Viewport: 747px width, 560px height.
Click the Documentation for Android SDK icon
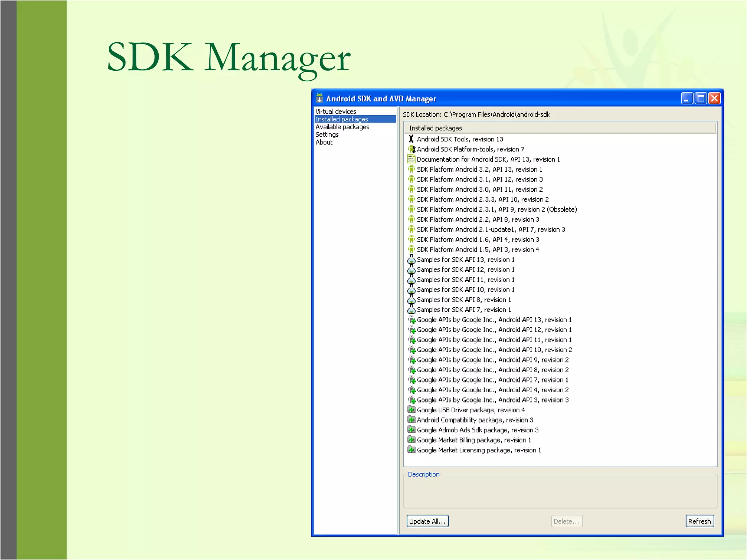pyautogui.click(x=411, y=159)
